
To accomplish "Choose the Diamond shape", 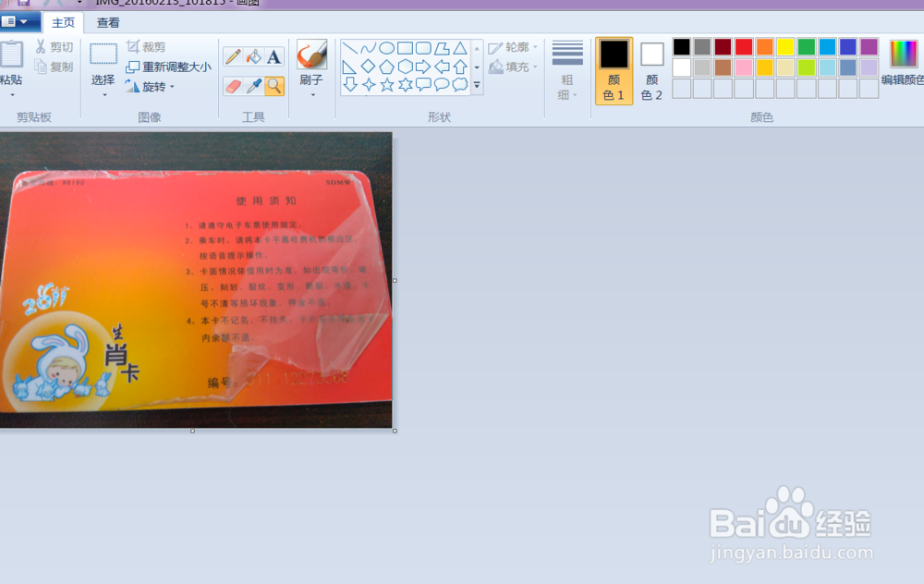I will tap(369, 67).
